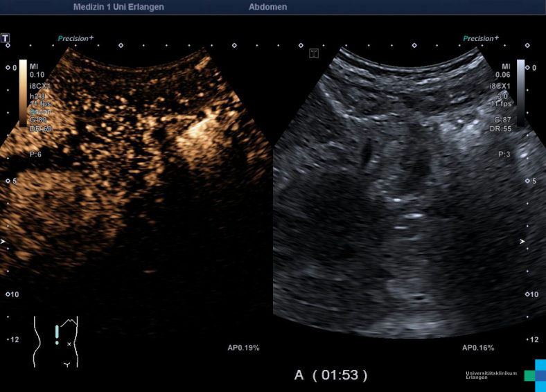Viewport: 546px width, 392px height.
Task: Click the abdomen body marker pictogram
Action: (56, 341)
